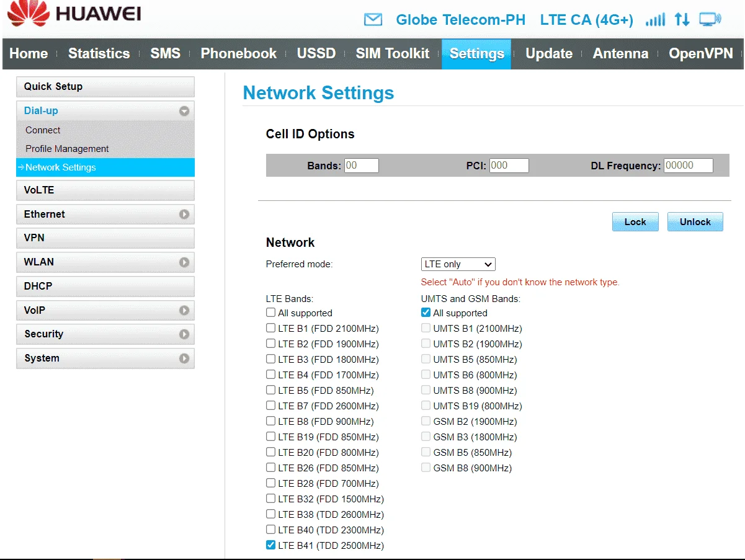Enable LTE B8 (FDD 900MHz) checkbox

click(x=270, y=421)
